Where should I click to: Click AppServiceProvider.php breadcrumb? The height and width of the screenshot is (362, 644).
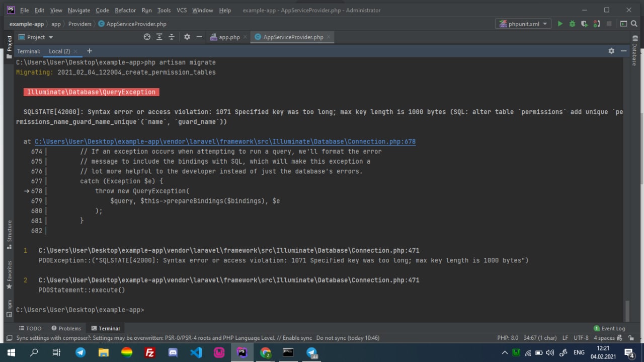click(x=132, y=24)
